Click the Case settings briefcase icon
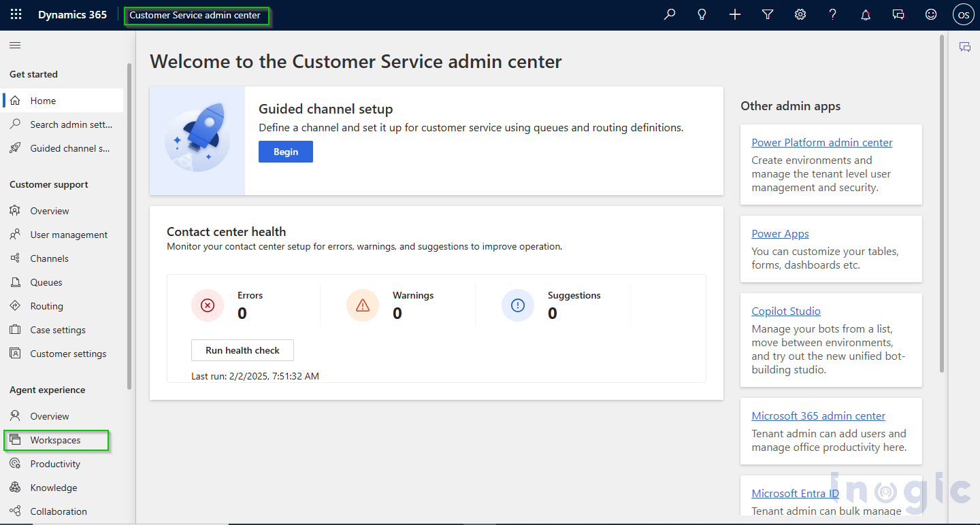 tap(15, 330)
